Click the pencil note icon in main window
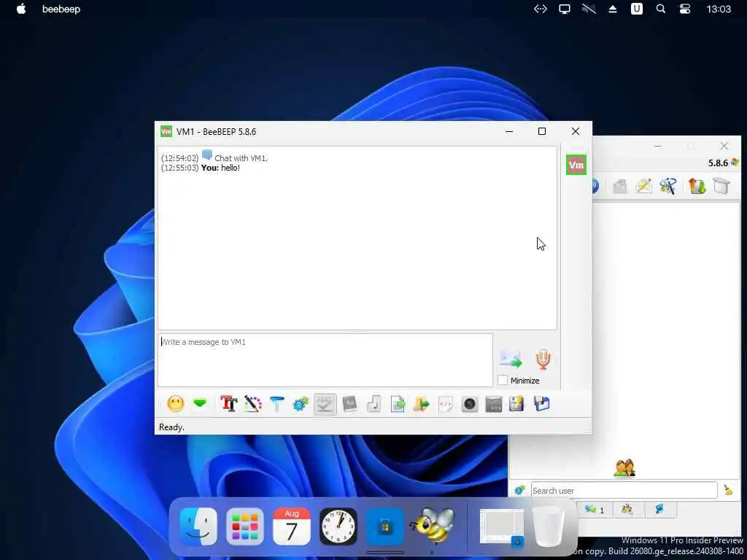Viewport: 747px width, 560px height. (x=643, y=186)
